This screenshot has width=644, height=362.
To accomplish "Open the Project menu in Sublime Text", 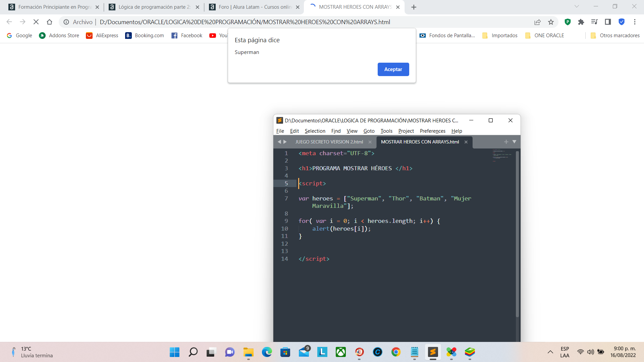I will pyautogui.click(x=406, y=131).
